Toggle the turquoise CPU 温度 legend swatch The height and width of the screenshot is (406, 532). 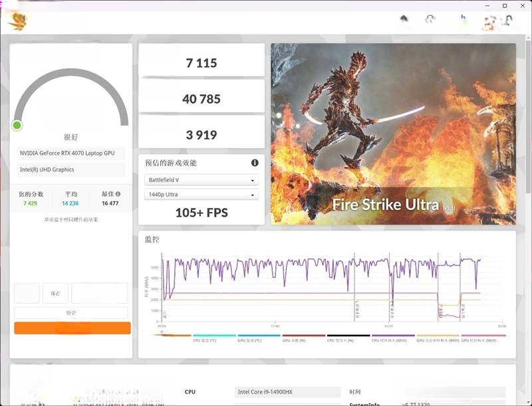[214, 336]
